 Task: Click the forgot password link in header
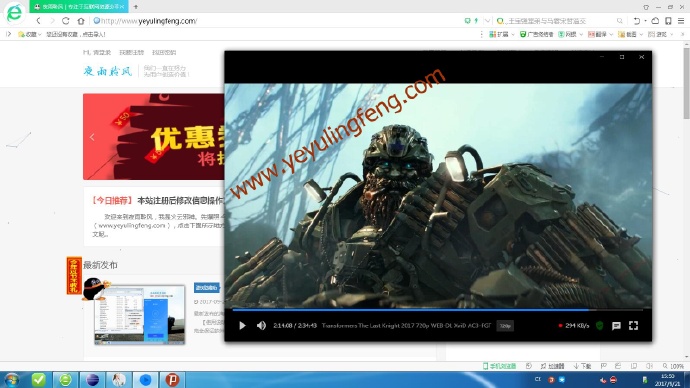[164, 52]
